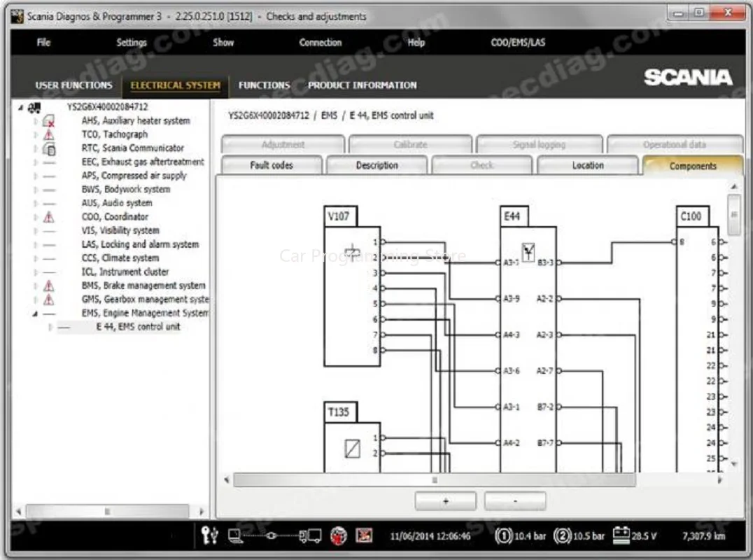753x560 pixels.
Task: Open the Show menu
Action: pos(223,42)
